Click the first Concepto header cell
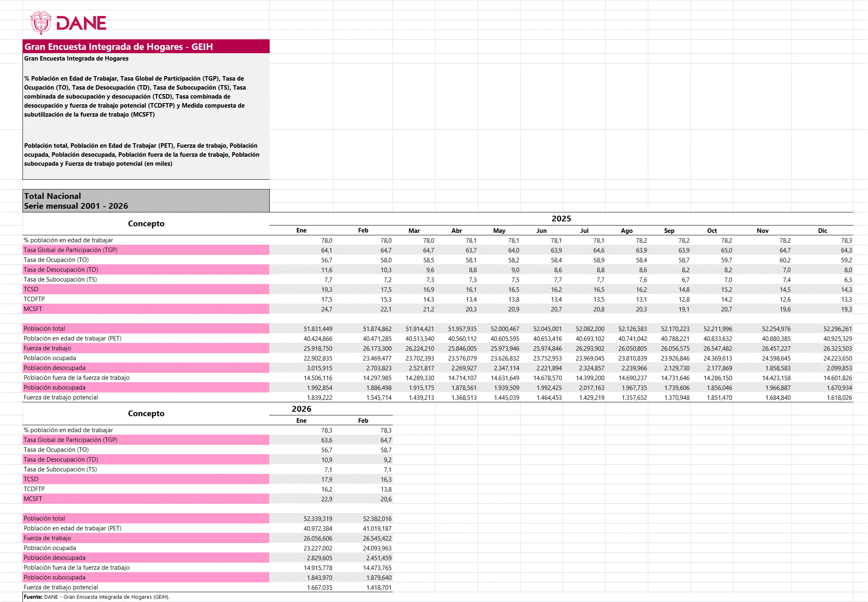 coord(146,224)
